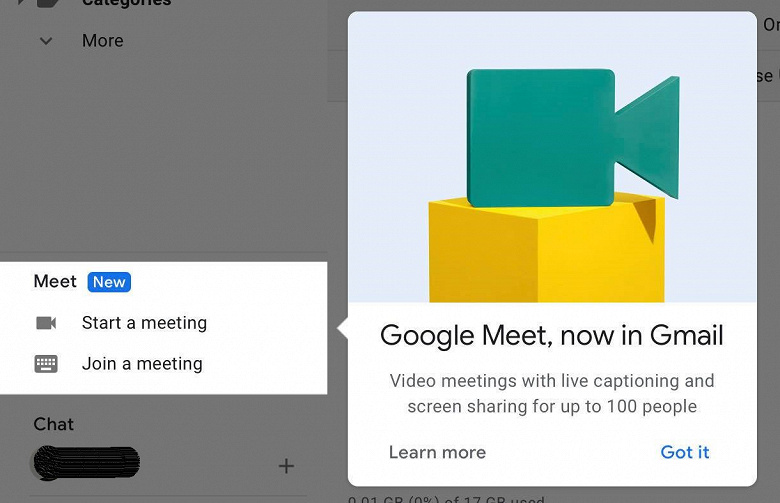Click the storage usage text at bottom
Screen dimensions: 780x503
[x=446, y=499]
